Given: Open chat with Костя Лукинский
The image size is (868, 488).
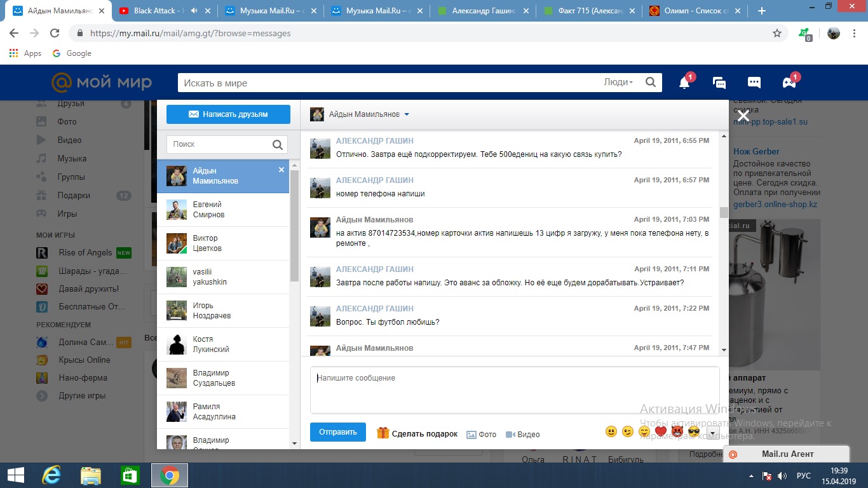Looking at the screenshot, I should (x=223, y=344).
